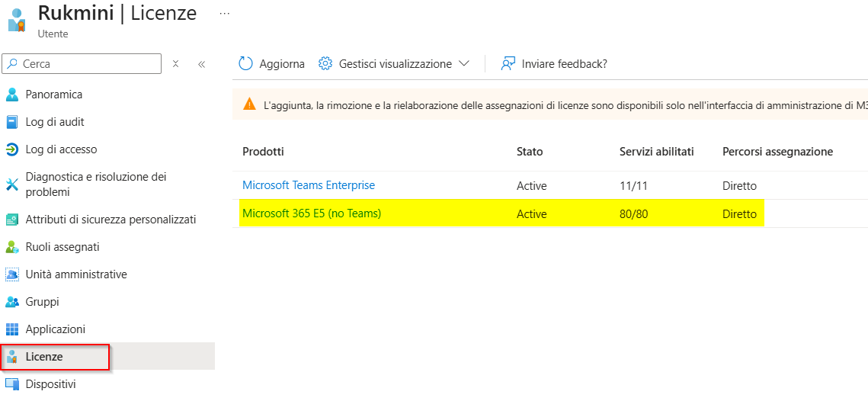The image size is (868, 401).
Task: Open Gruppi menu item
Action: [42, 302]
